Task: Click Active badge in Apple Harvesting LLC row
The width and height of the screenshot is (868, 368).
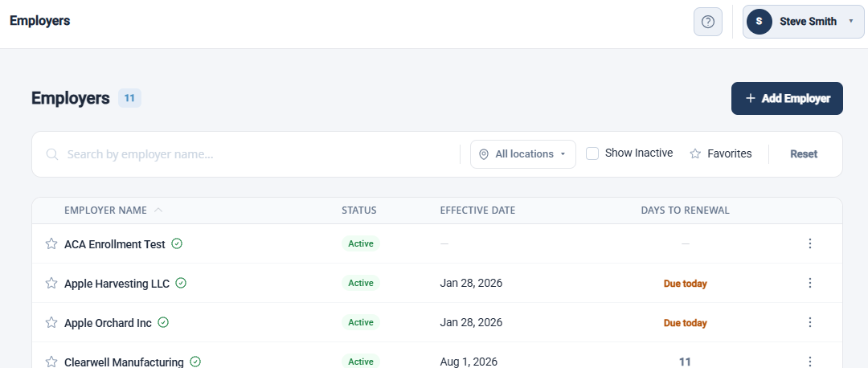Action: point(361,283)
